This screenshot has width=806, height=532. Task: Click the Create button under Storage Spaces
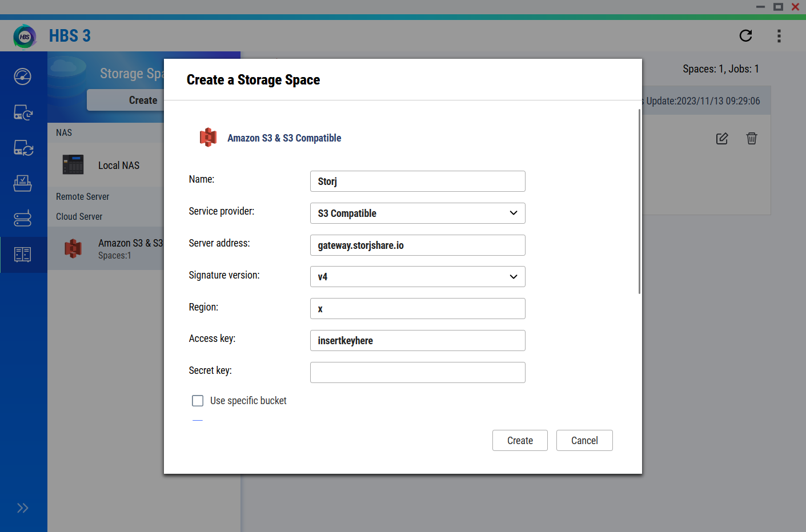126,100
